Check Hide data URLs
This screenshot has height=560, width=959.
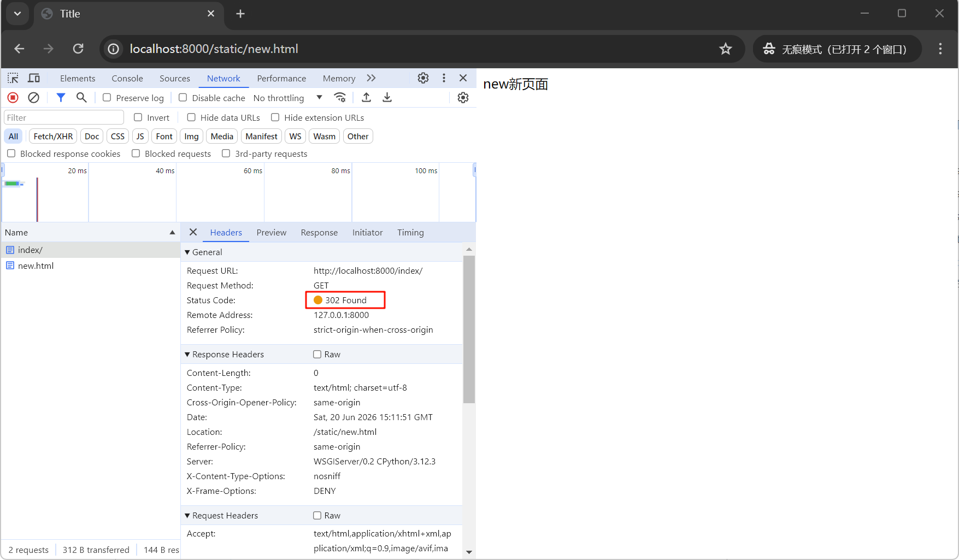[191, 117]
